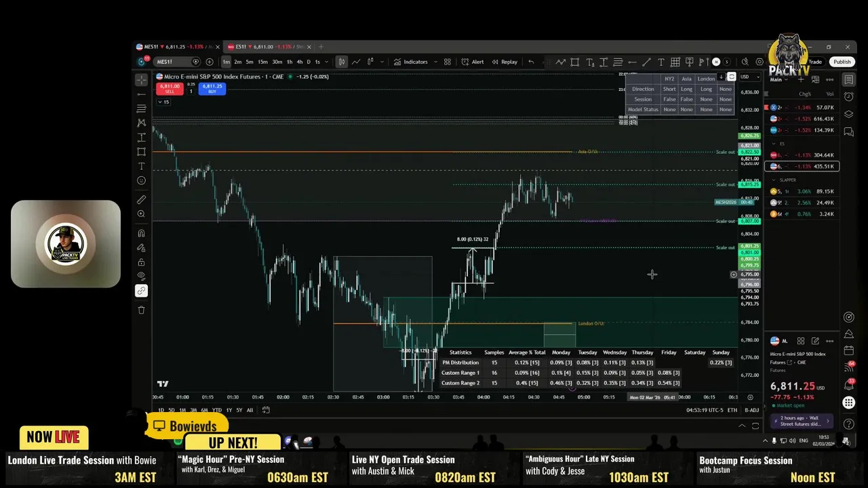This screenshot has width=868, height=488.
Task: Select the candlestick chart style
Action: point(342,62)
